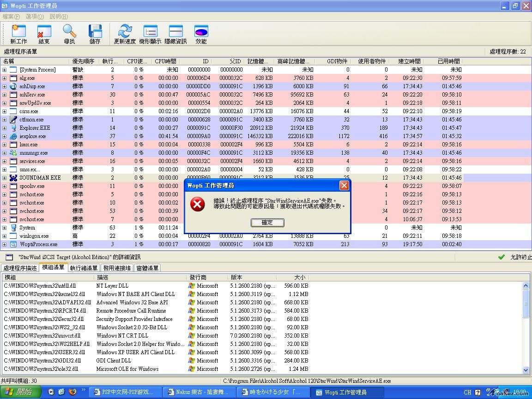Click the Wopti window title icon

click(5, 6)
